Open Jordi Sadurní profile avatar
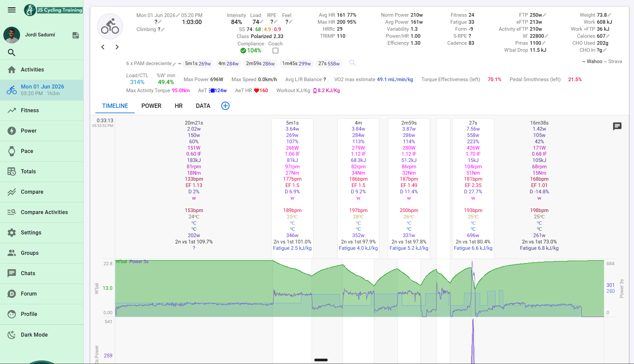 pos(12,35)
